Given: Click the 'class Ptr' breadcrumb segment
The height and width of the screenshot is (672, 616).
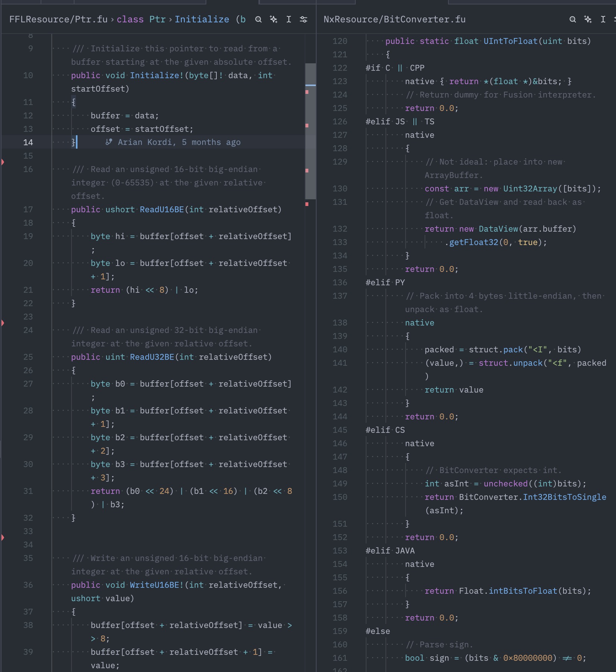Looking at the screenshot, I should click(141, 19).
